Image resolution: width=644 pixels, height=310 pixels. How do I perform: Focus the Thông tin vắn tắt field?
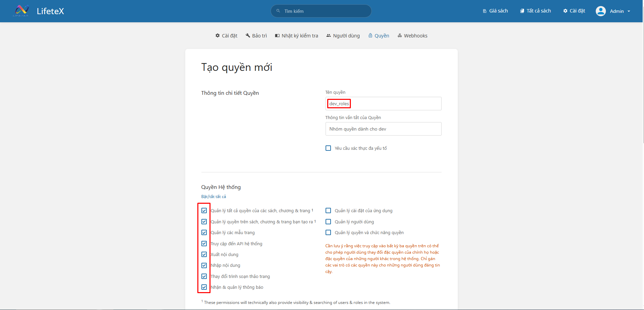click(x=383, y=129)
